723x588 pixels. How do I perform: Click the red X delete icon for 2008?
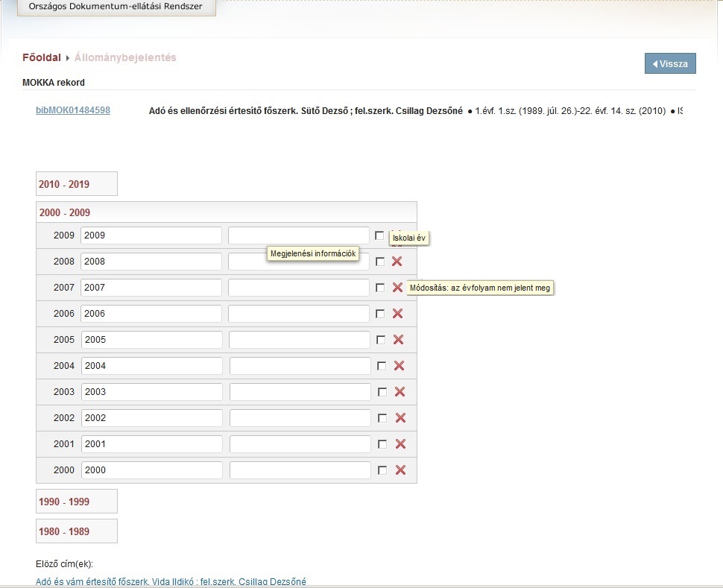397,262
